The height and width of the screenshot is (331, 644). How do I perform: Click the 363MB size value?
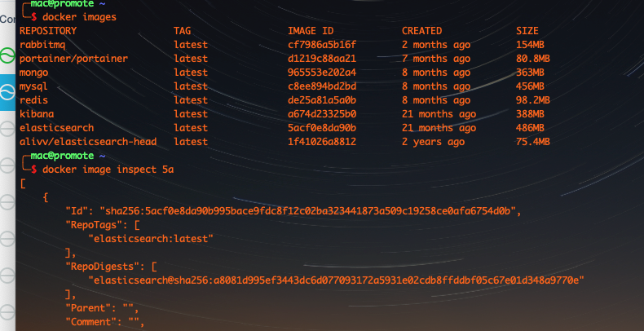(x=530, y=73)
